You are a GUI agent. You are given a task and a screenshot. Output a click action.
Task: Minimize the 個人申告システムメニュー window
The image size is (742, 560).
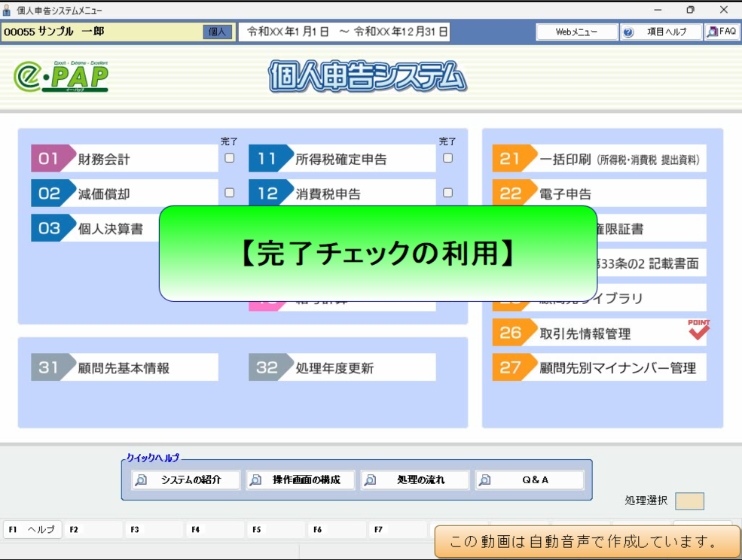click(x=658, y=10)
